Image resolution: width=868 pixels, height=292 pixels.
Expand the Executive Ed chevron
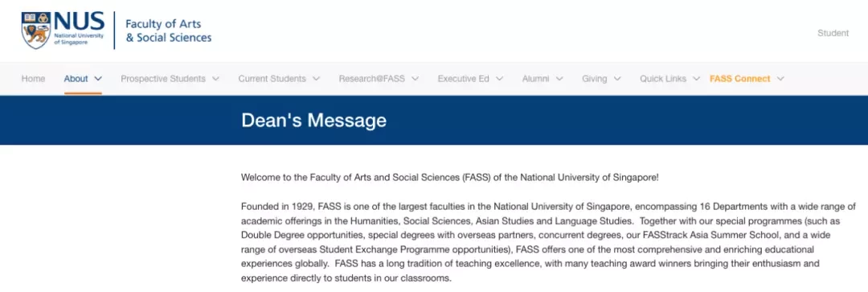(499, 79)
